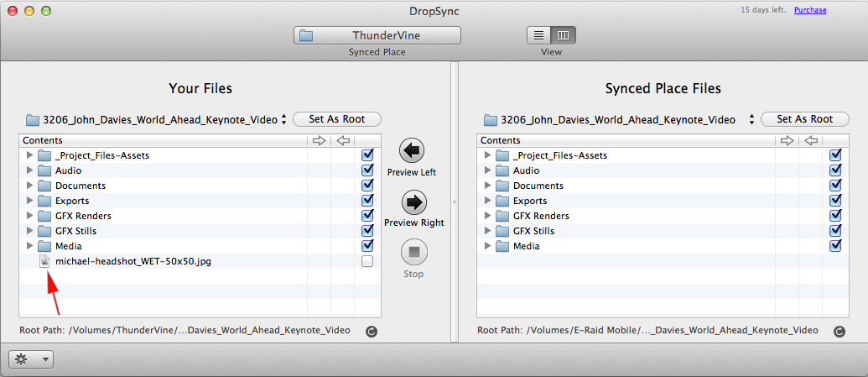Expand Audio folder in Your Files
Screen dimensions: 868x377
pyautogui.click(x=30, y=170)
